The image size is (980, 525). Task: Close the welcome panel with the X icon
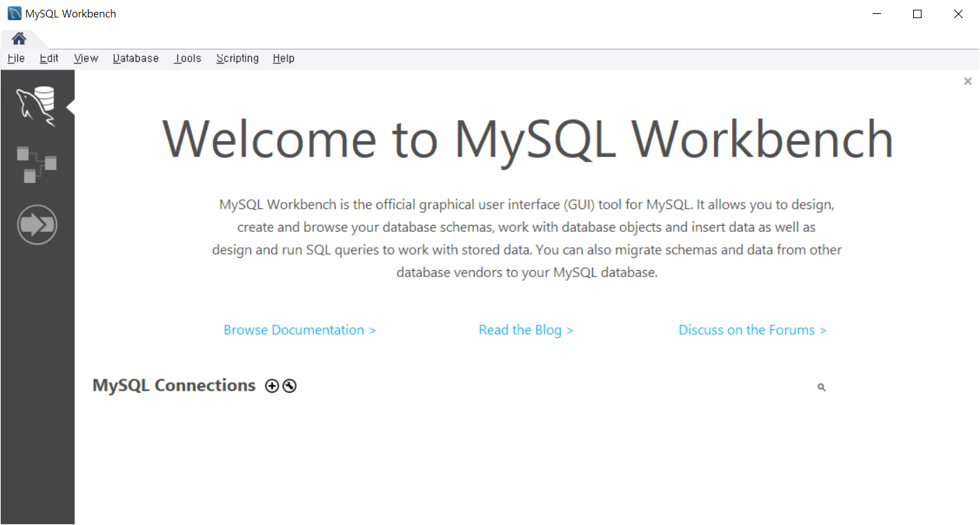tap(967, 81)
